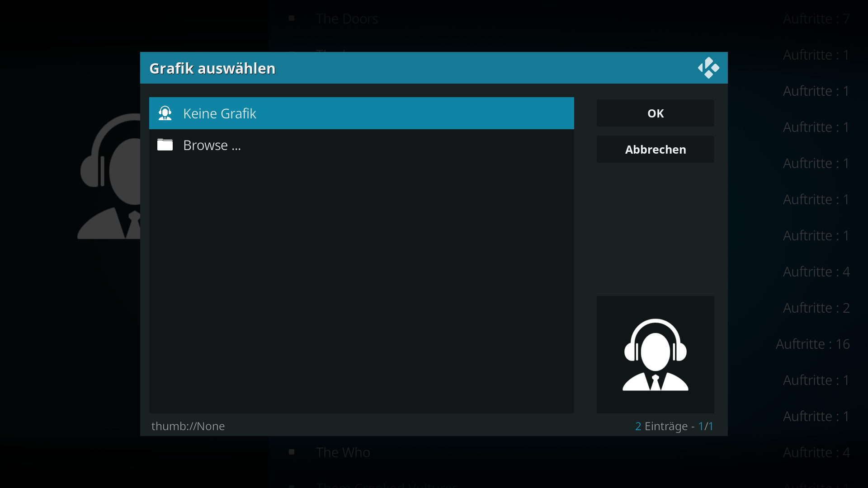
Task: Select The Doors in the background list
Action: pos(347,19)
